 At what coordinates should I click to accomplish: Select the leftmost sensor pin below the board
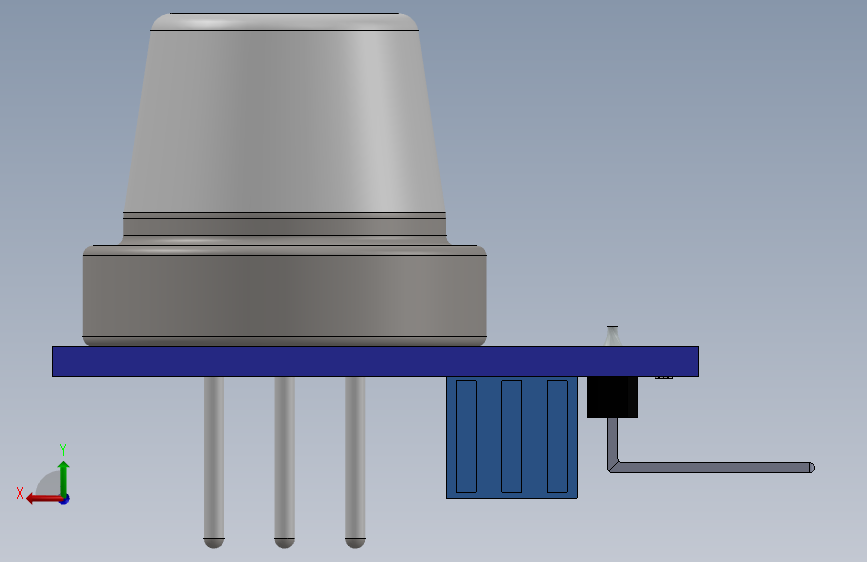pyautogui.click(x=214, y=462)
